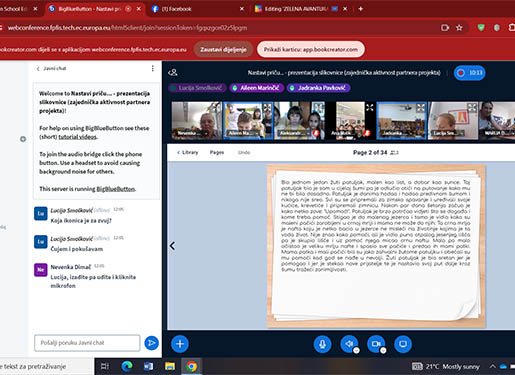Click the Lu avatar next to 'Koja ikonica je za zvuk?'
Image resolution: width=515 pixels, height=375 pixels.
[41, 214]
